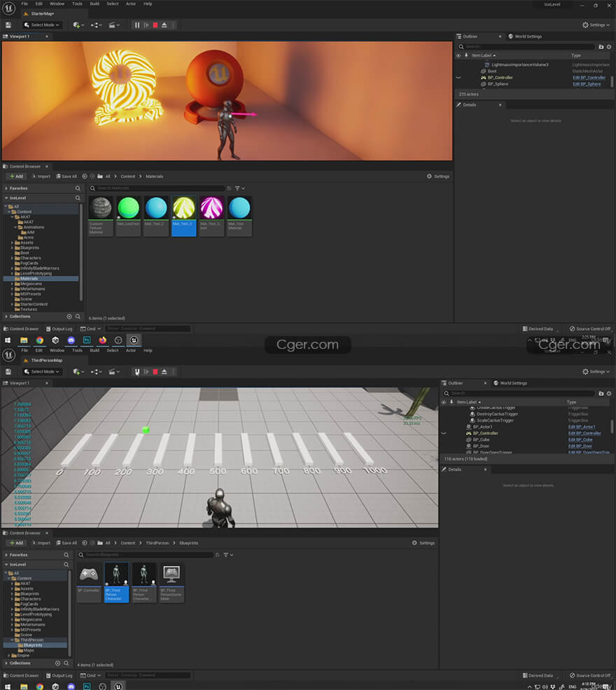The width and height of the screenshot is (616, 690).
Task: Open Select Mode dropdown in StarterMap window
Action: click(42, 25)
